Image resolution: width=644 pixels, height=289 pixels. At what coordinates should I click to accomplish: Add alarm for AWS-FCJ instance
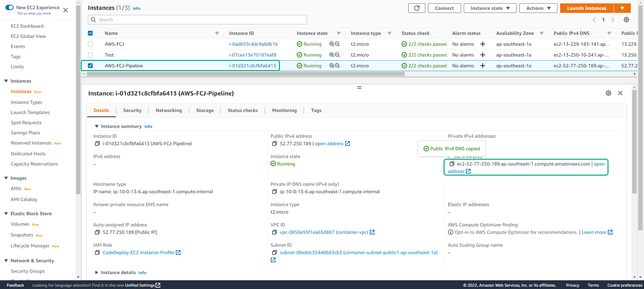click(483, 44)
